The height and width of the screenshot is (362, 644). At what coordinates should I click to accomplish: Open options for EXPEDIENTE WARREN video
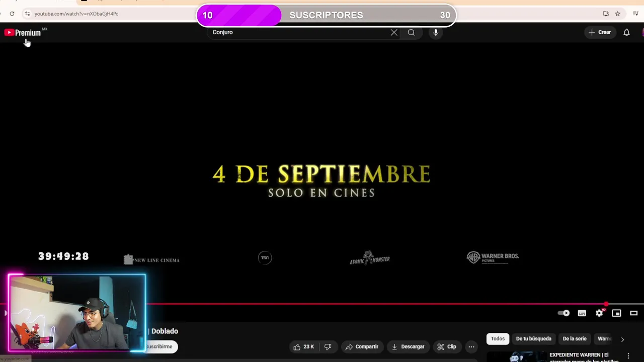(628, 356)
